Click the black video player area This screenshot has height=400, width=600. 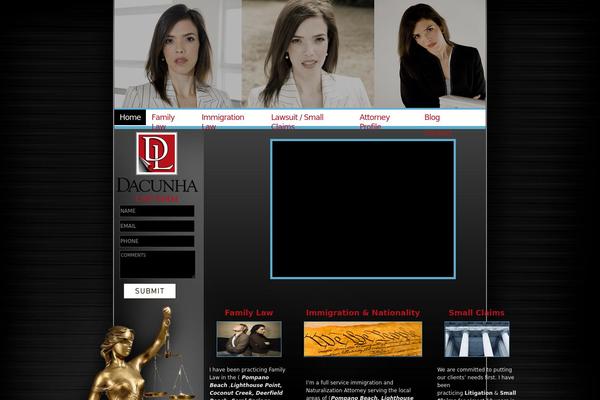pos(363,209)
